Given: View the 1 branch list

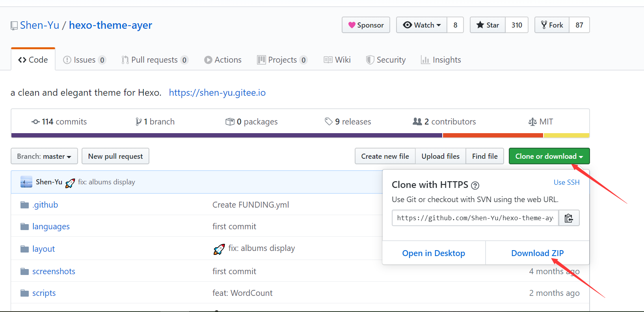Looking at the screenshot, I should [x=155, y=122].
